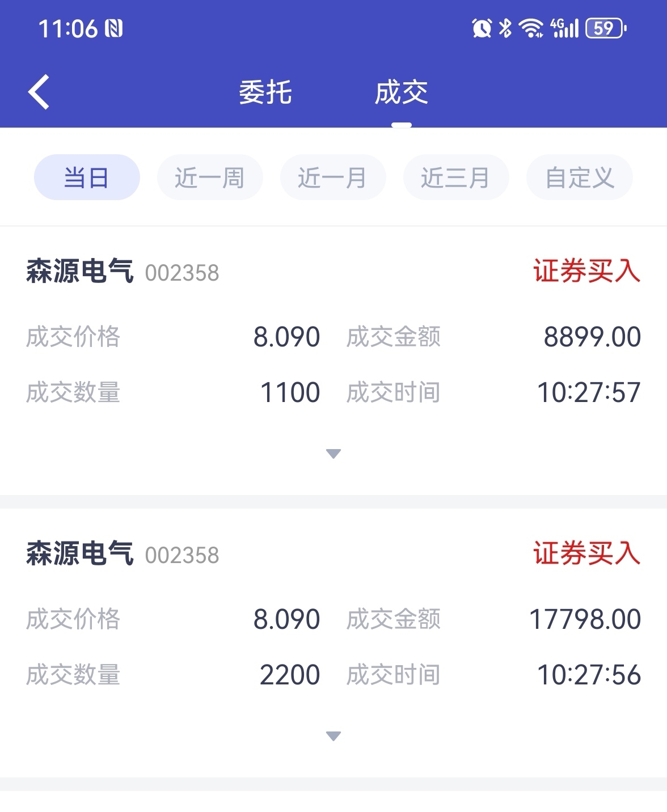This screenshot has height=812, width=667.
Task: Open first 森源电气 stock name
Action: point(80,271)
